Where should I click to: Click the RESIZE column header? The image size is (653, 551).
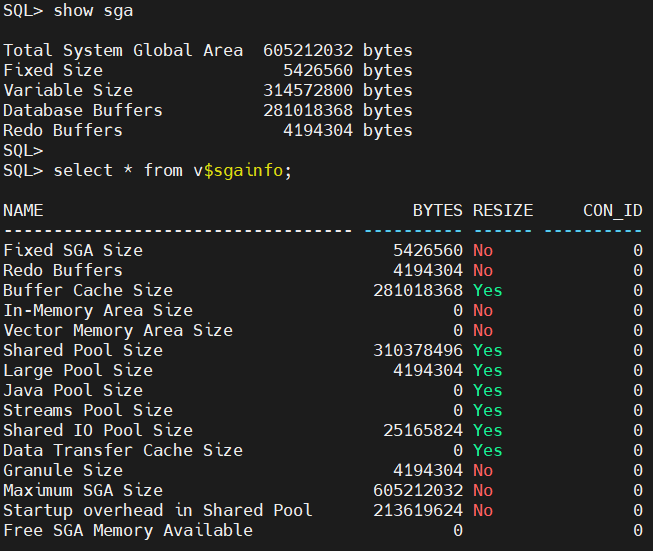(x=503, y=210)
